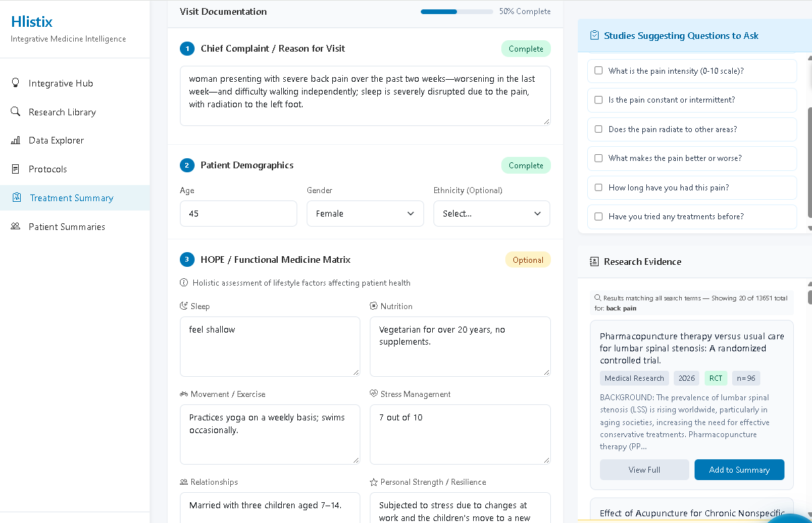This screenshot has height=523, width=812.
Task: Click the people icon beside Relationships label
Action: click(x=184, y=482)
